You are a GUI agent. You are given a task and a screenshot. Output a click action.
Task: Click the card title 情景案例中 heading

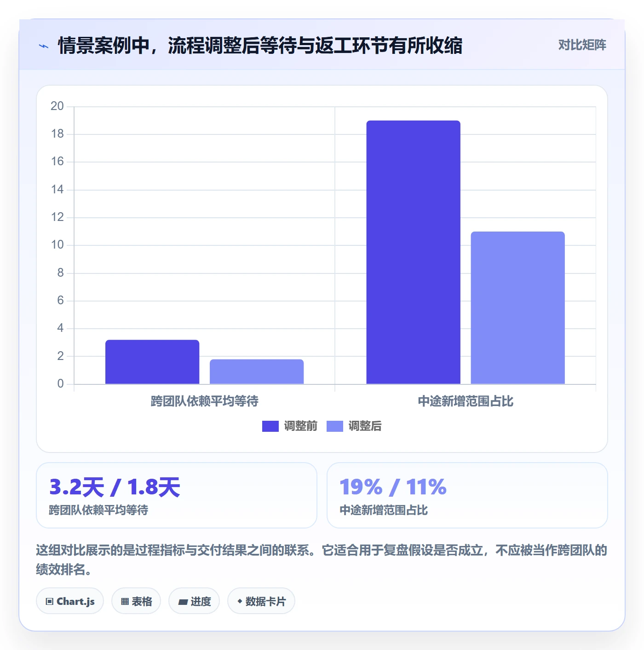[x=260, y=46]
